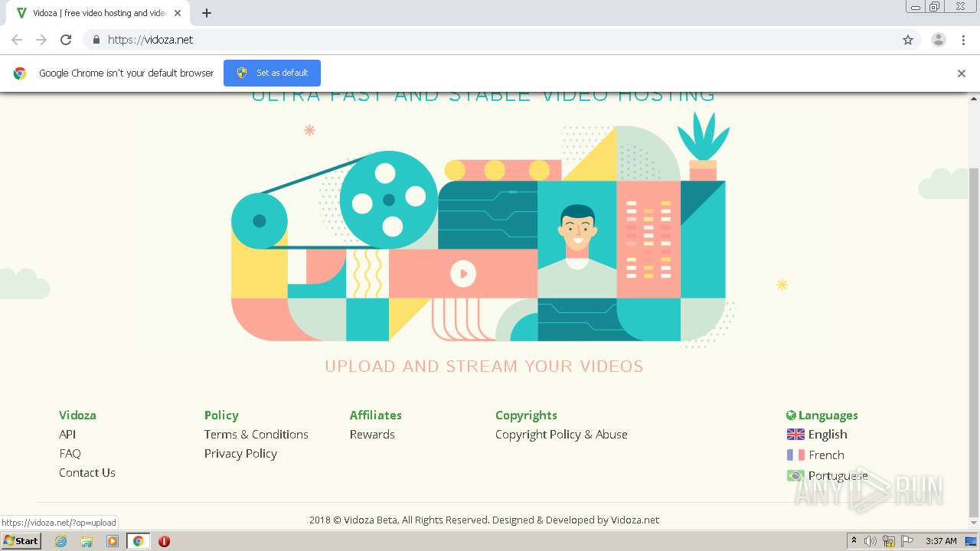Open the Contact Us link
The width and height of the screenshot is (980, 551).
click(87, 472)
